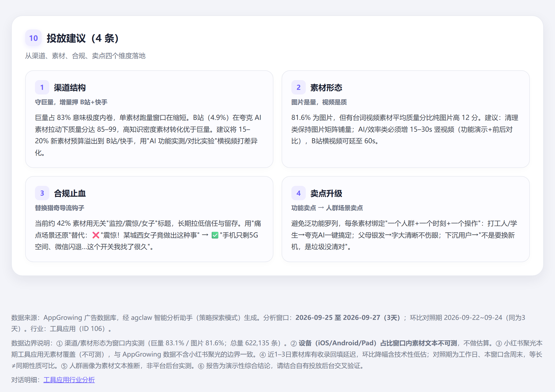
Task: Click the number 2 badge beside 素材形态
Action: [299, 88]
